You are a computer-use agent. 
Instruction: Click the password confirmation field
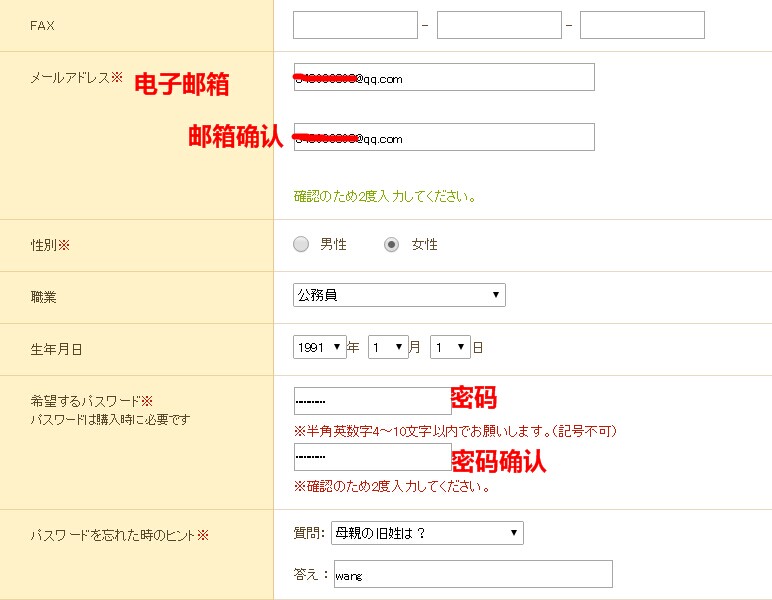tap(372, 457)
